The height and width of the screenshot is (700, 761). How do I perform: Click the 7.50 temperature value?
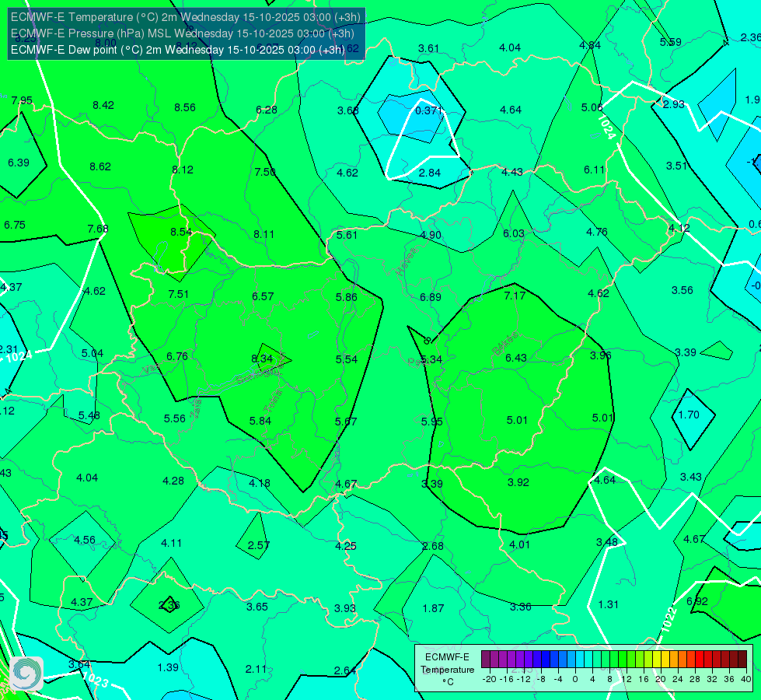(265, 172)
